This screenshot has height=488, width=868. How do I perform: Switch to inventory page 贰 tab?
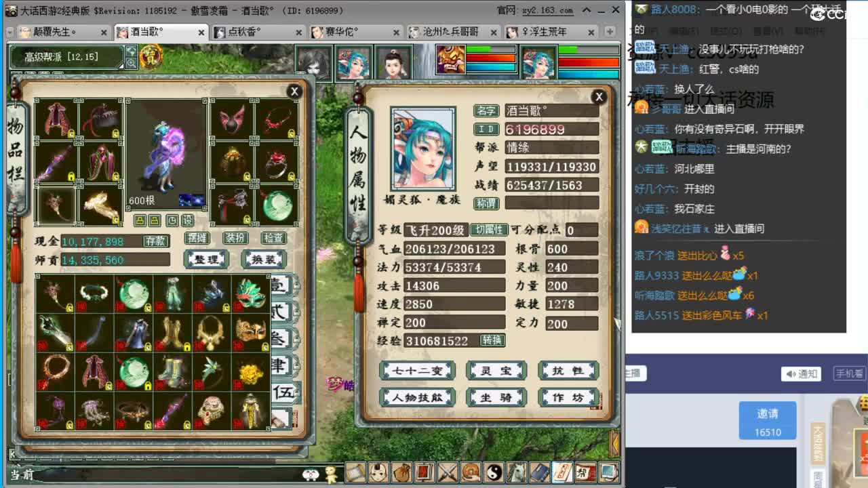pos(281,312)
